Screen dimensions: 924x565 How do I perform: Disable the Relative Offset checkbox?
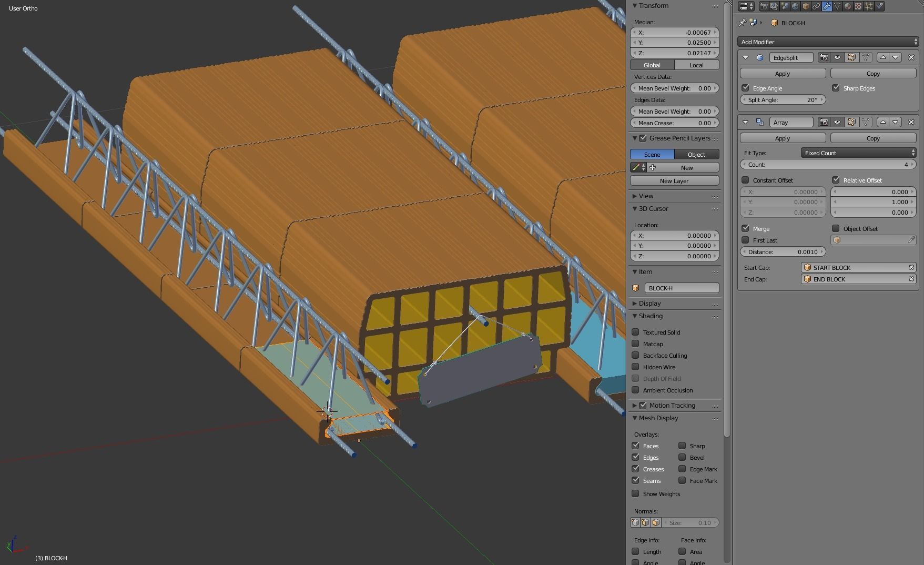point(836,180)
